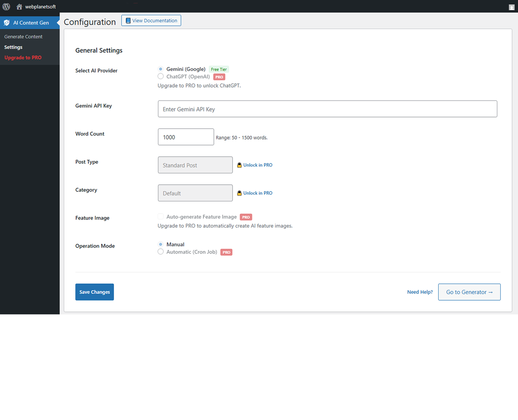Click the AI Content Gen plugin icon

tap(7, 23)
